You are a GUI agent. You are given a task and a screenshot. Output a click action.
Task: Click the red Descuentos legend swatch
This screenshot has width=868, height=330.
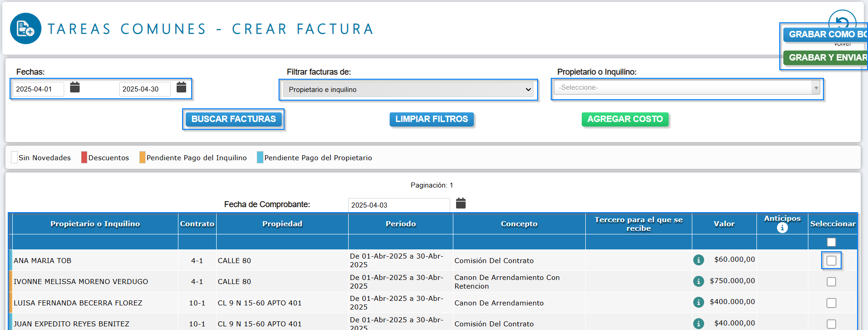click(x=84, y=157)
